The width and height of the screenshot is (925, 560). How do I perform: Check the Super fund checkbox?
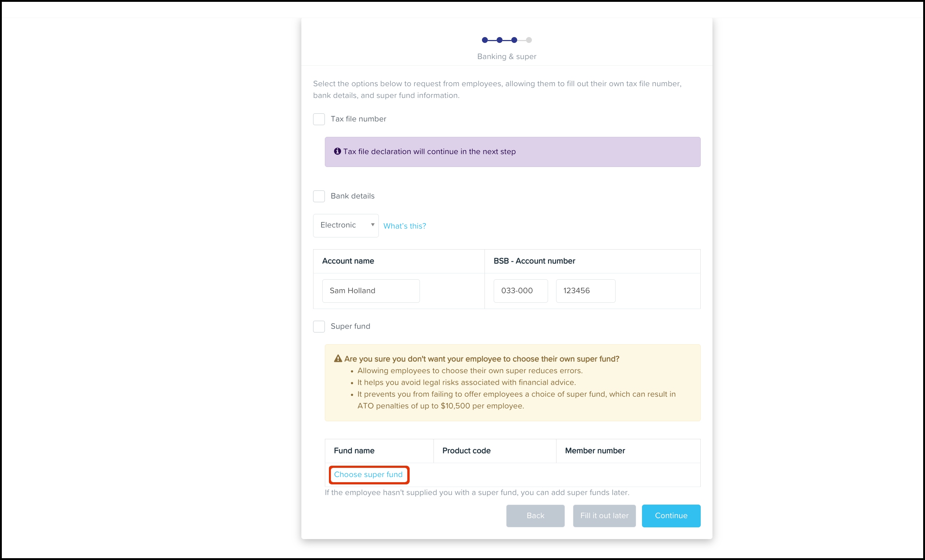(x=319, y=327)
